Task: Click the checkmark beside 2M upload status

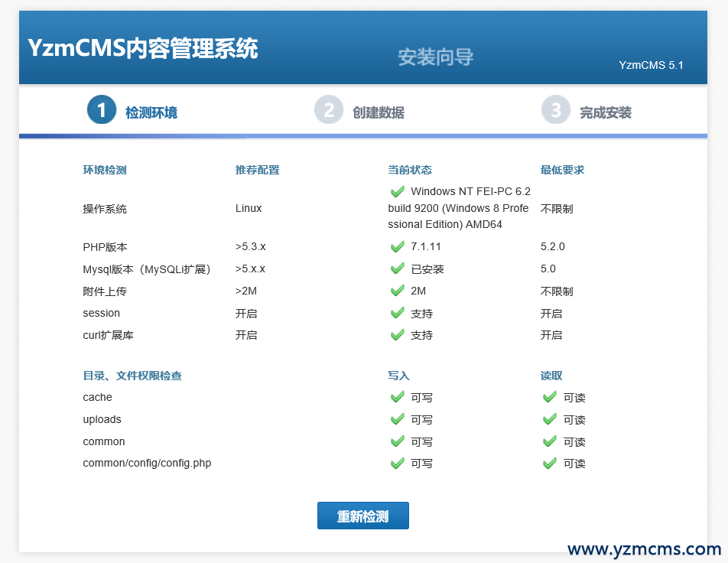Action: (x=398, y=291)
